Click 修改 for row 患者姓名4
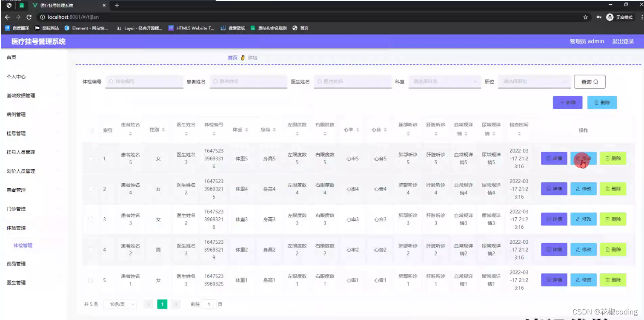 coord(584,189)
